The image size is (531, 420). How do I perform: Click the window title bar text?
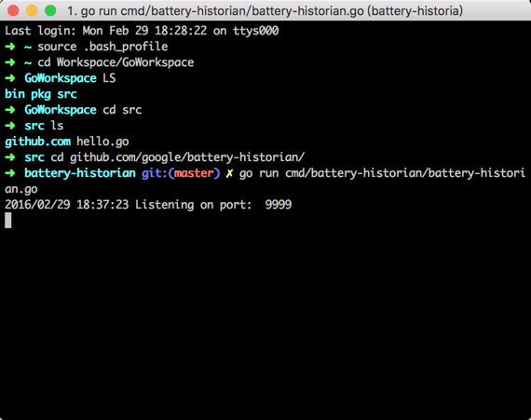tap(265, 11)
